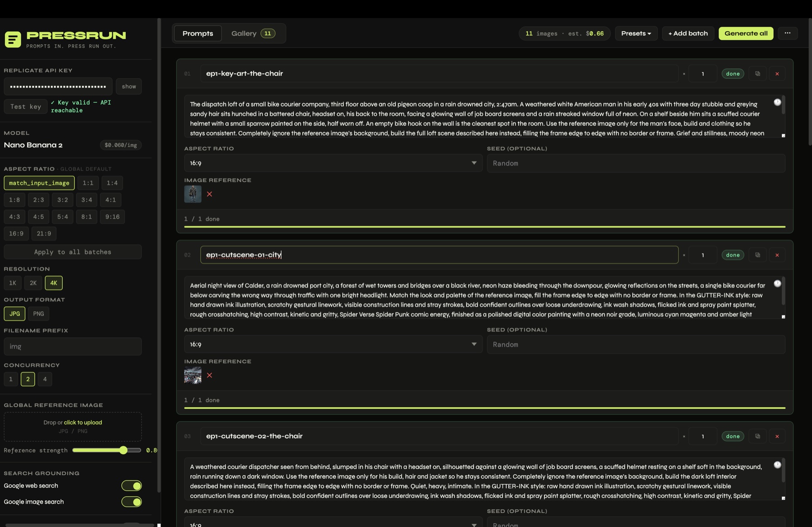Click the click to upload link
The image size is (812, 527).
(x=83, y=422)
